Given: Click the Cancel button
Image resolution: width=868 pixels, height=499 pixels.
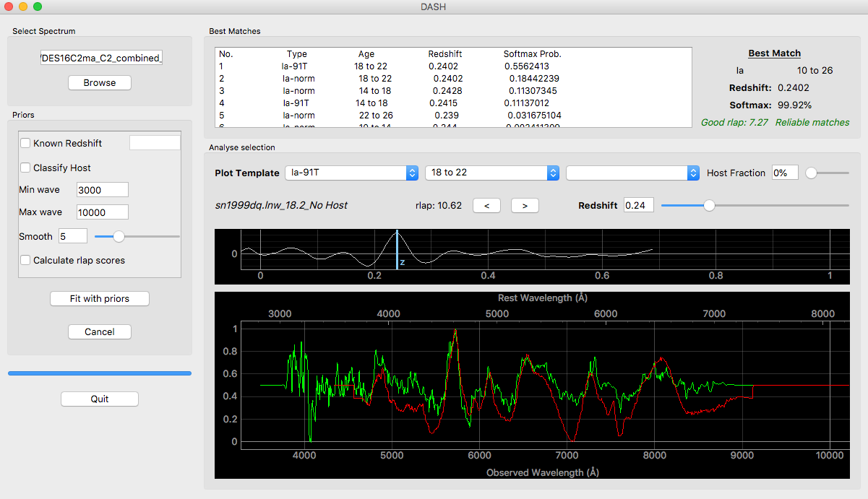Looking at the screenshot, I should coord(100,331).
